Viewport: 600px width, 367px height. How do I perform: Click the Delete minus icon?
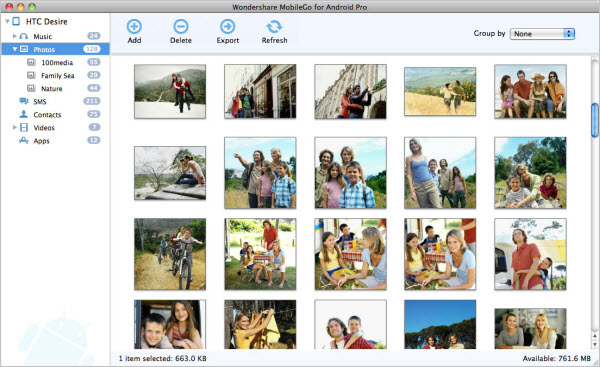[x=181, y=26]
